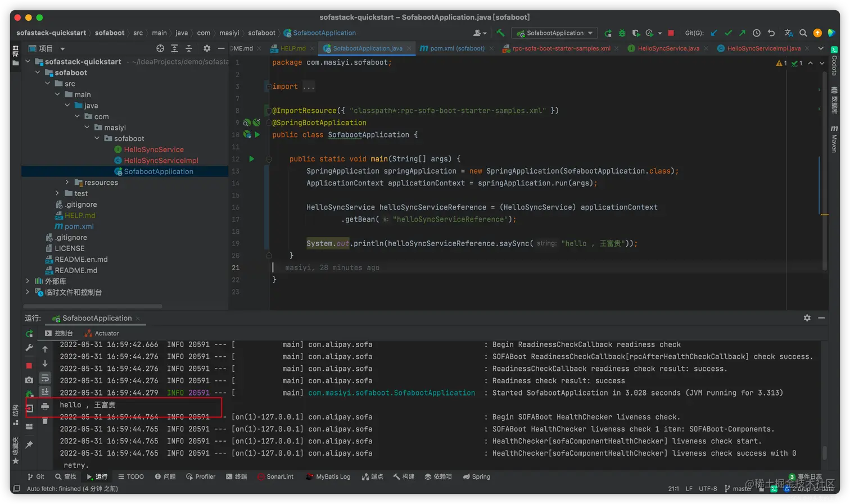Collapse all items in project panel
This screenshot has height=504, width=850.
click(189, 48)
